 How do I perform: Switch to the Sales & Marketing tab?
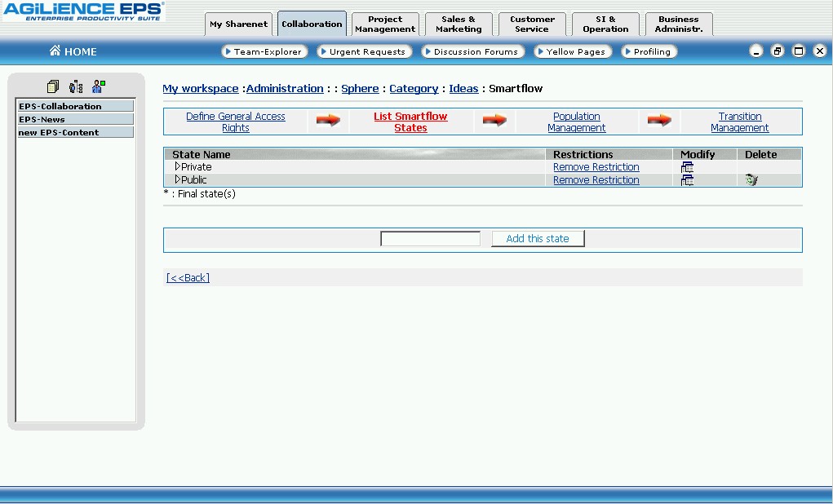[x=459, y=24]
